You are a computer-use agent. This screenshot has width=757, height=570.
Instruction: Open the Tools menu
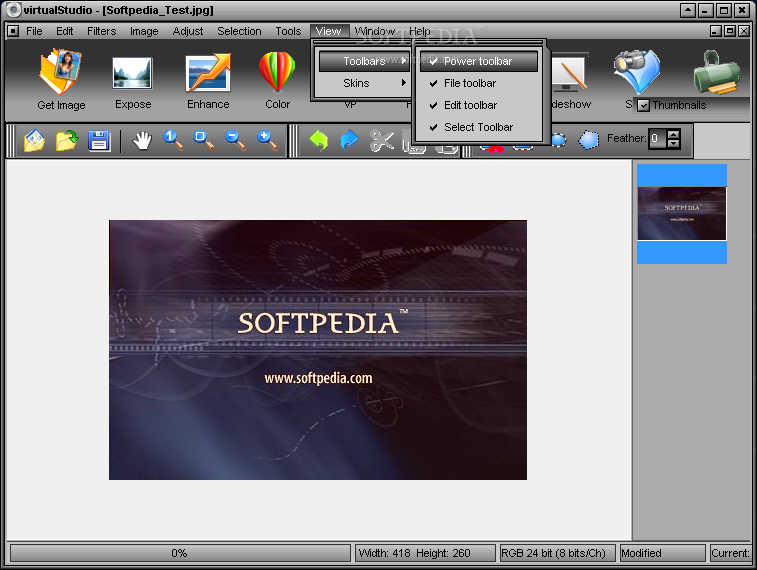(x=288, y=31)
